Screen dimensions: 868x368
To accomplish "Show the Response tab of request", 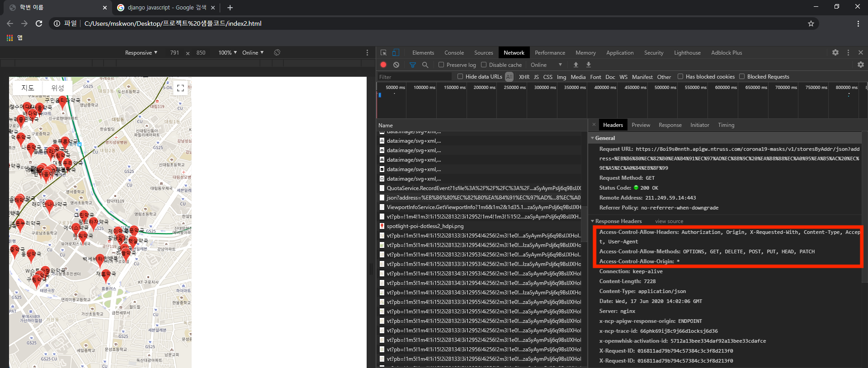I will tap(670, 125).
